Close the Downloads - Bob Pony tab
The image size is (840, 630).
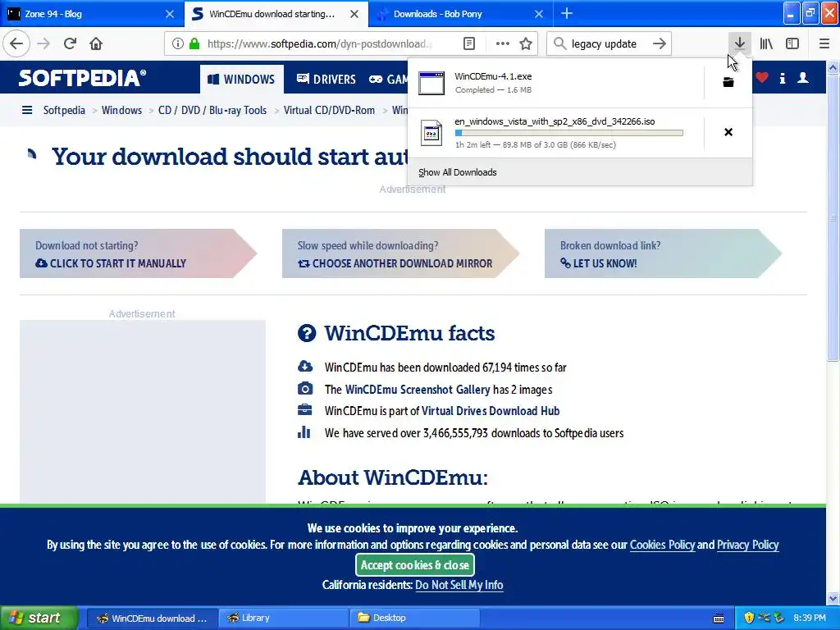(x=539, y=14)
